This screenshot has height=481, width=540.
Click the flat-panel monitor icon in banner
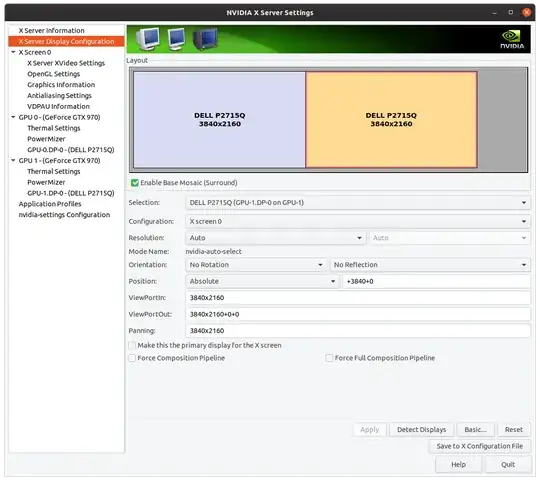click(x=176, y=39)
